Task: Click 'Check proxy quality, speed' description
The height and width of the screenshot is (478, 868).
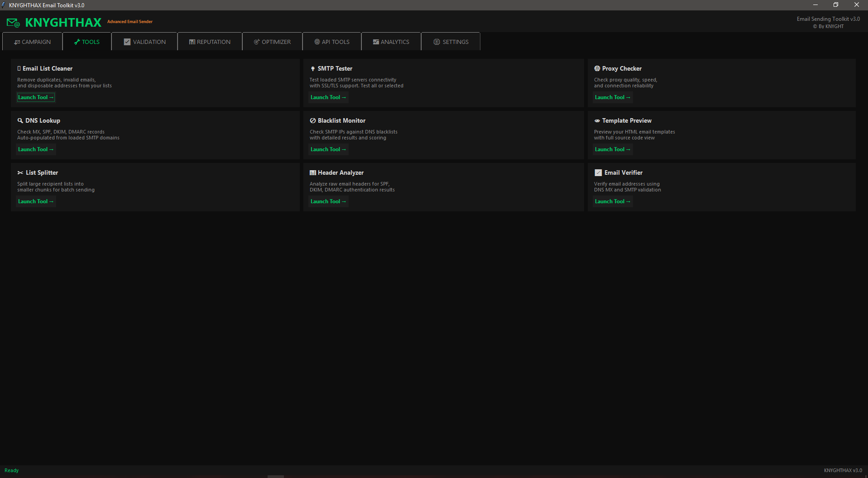Action: tap(625, 80)
